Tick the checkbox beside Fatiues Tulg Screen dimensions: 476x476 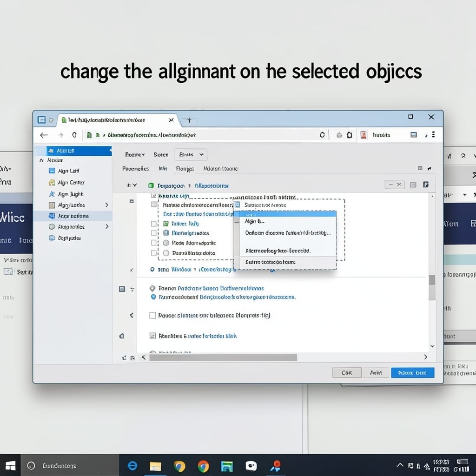coord(154,224)
